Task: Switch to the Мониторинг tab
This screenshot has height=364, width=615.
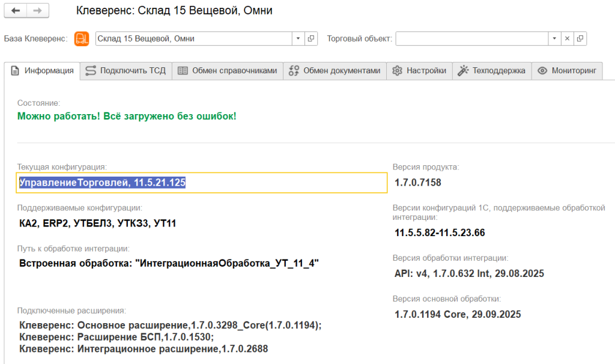Action: point(567,70)
